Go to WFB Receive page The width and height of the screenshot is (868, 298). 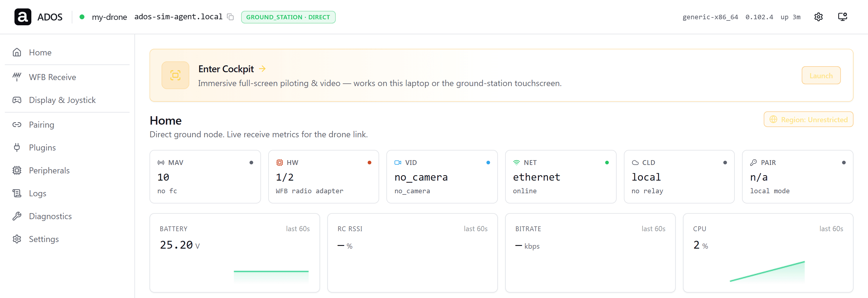tap(68, 77)
